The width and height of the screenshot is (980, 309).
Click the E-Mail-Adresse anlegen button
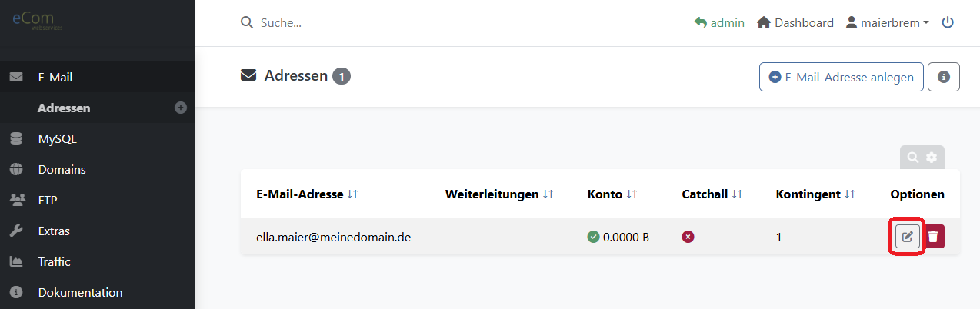point(842,77)
